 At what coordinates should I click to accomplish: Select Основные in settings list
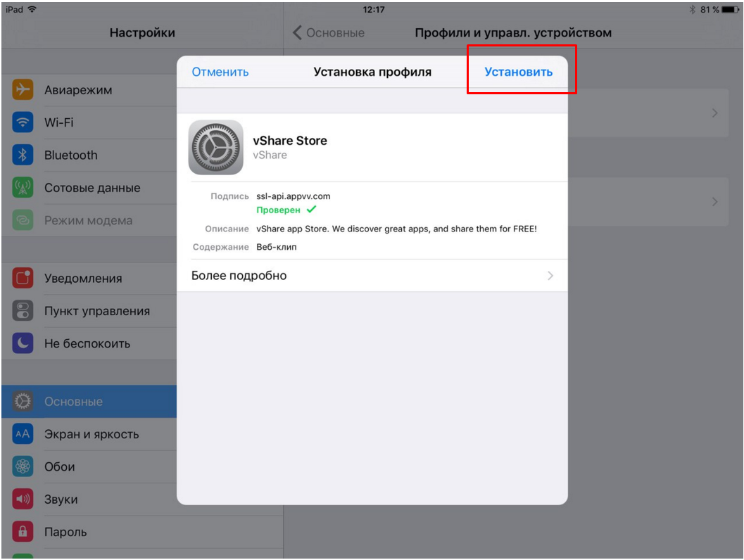click(89, 402)
